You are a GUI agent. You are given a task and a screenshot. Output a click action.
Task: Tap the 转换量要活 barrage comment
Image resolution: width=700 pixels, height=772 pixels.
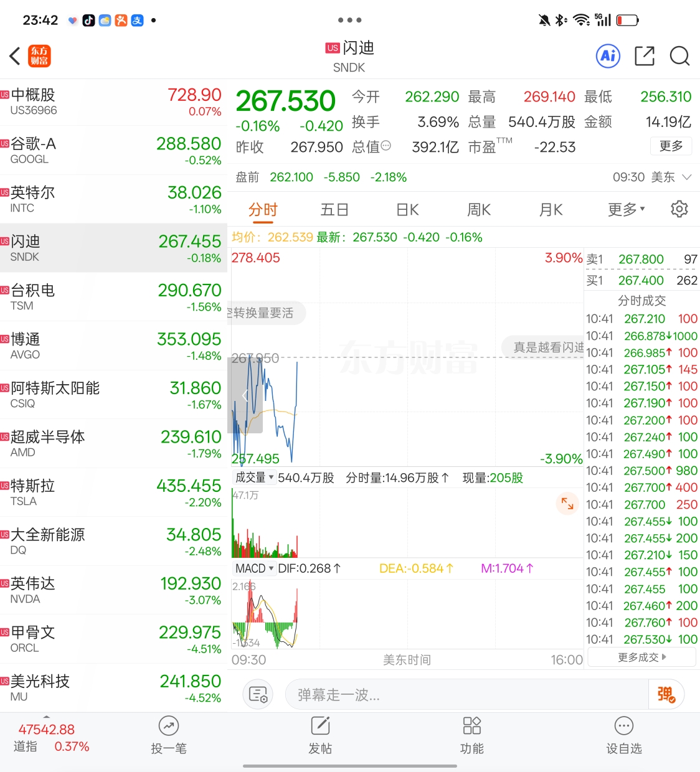point(267,313)
